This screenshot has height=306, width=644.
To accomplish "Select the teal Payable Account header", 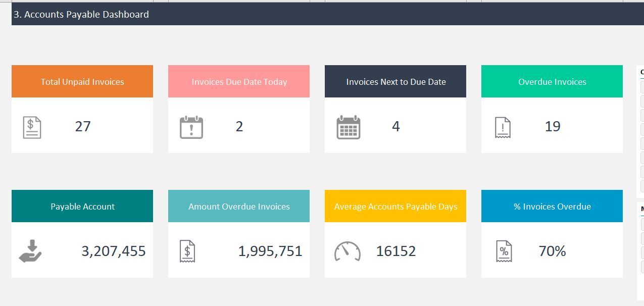I will (82, 206).
